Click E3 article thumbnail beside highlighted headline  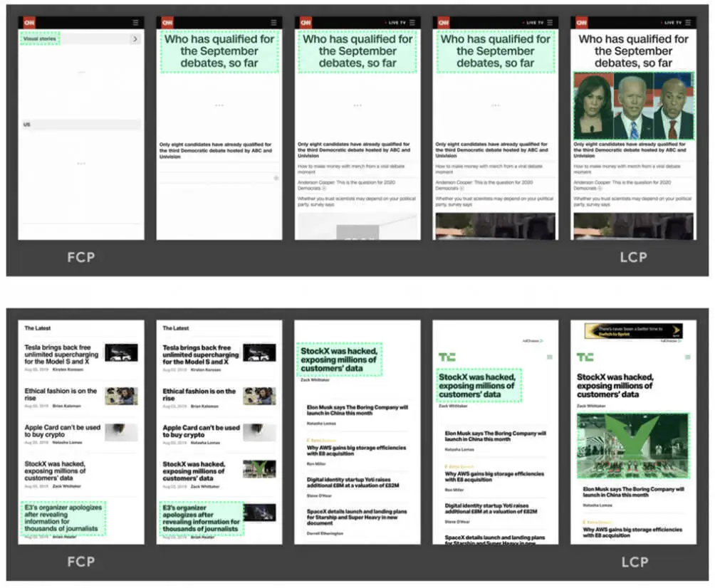[260, 513]
